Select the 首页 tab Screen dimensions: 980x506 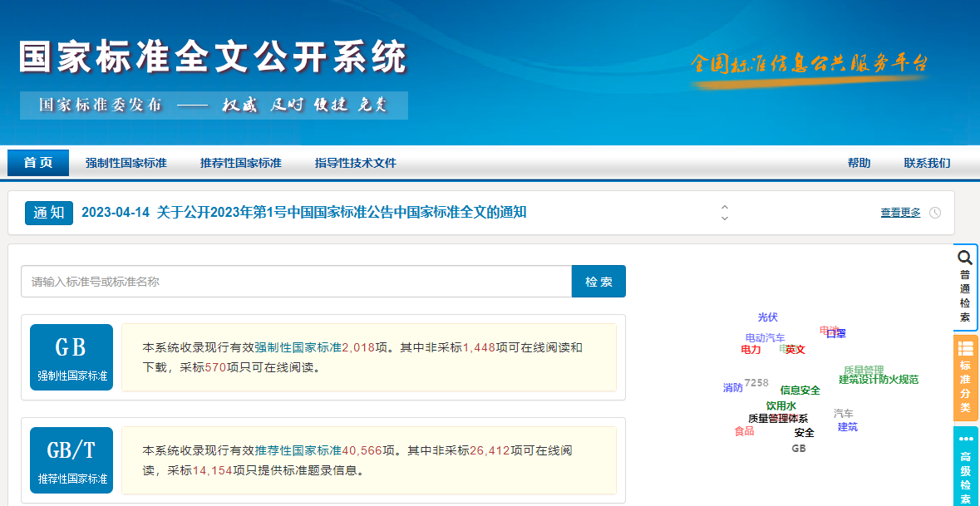pyautogui.click(x=37, y=162)
